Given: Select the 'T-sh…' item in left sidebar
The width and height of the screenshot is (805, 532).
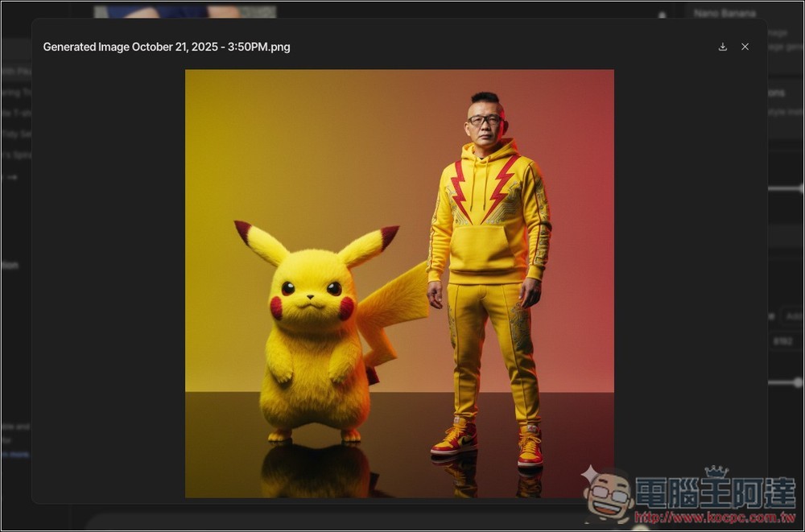Looking at the screenshot, I should tap(15, 113).
